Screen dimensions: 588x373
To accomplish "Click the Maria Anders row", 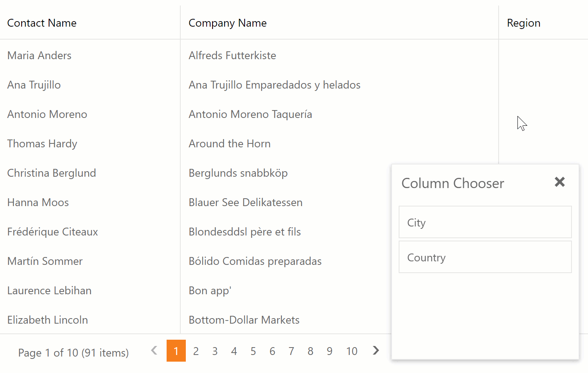I will [40, 56].
